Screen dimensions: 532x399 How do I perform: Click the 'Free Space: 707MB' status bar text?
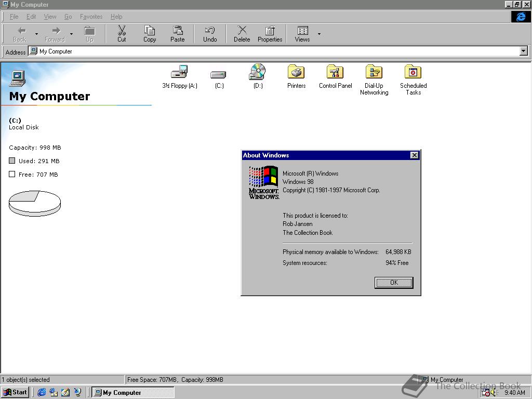[x=152, y=380]
